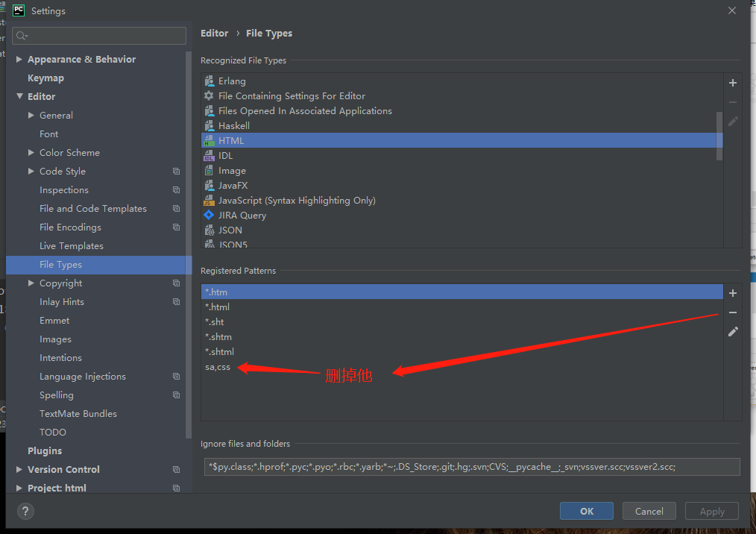The height and width of the screenshot is (534, 756).
Task: Remove the selected file type
Action: [x=732, y=102]
